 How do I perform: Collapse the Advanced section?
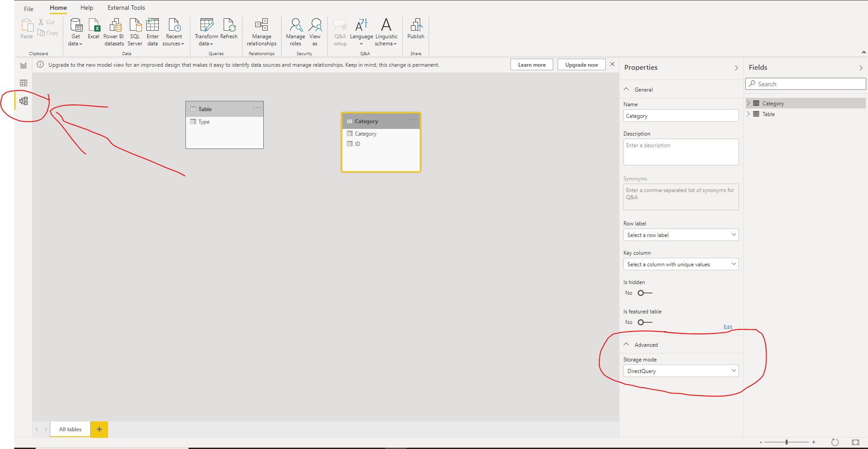pyautogui.click(x=626, y=345)
